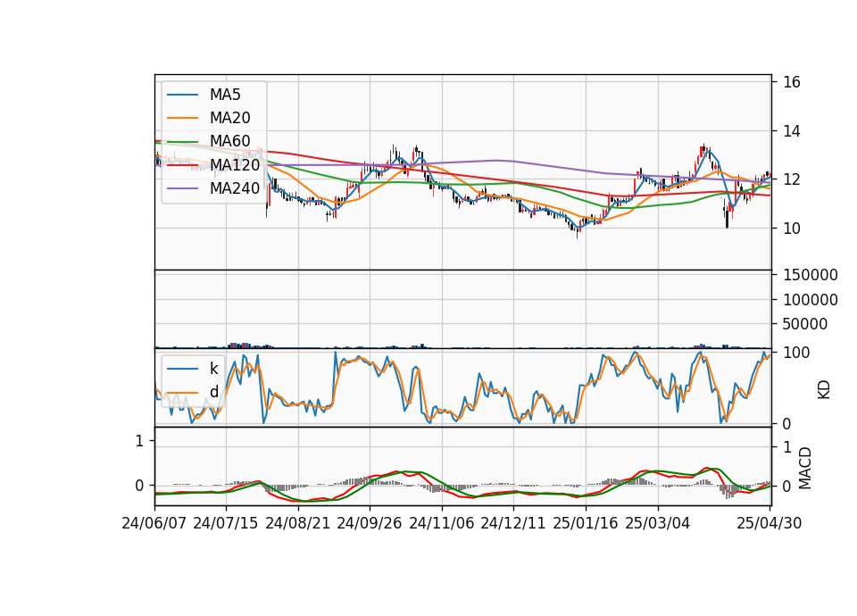Click the volume axis value 50000
857x616 pixels.
click(x=804, y=324)
